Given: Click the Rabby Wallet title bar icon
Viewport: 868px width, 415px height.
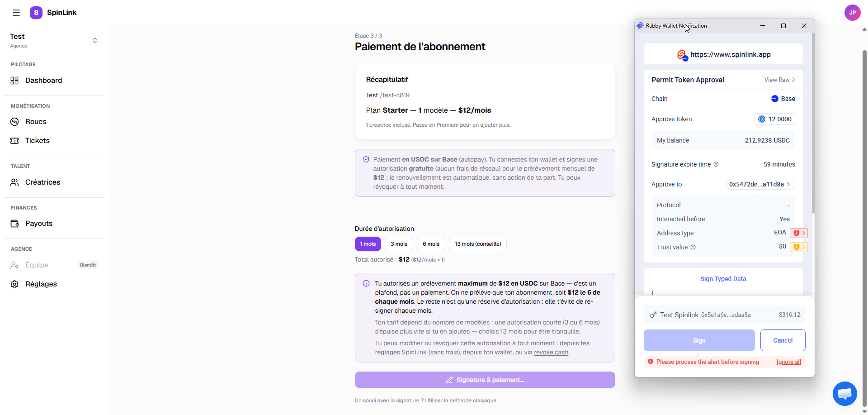Looking at the screenshot, I should [640, 26].
